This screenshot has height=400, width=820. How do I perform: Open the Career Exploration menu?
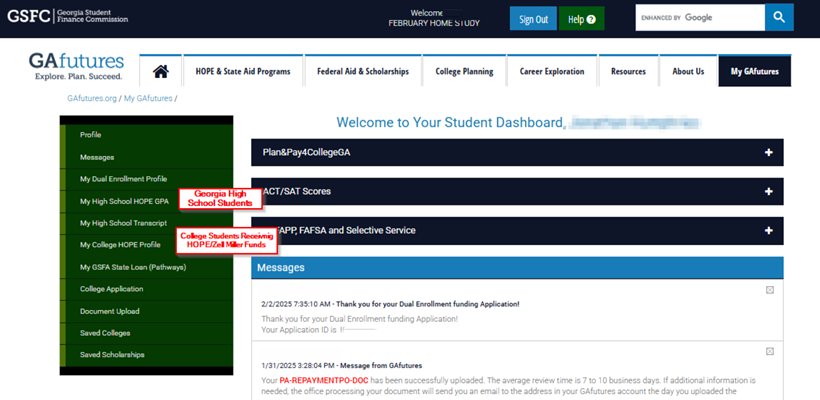pyautogui.click(x=552, y=71)
